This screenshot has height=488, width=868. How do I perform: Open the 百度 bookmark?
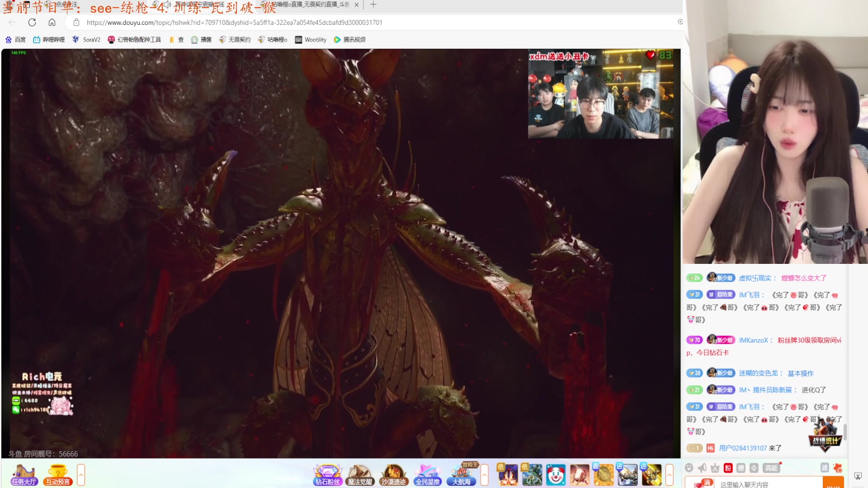tap(16, 40)
